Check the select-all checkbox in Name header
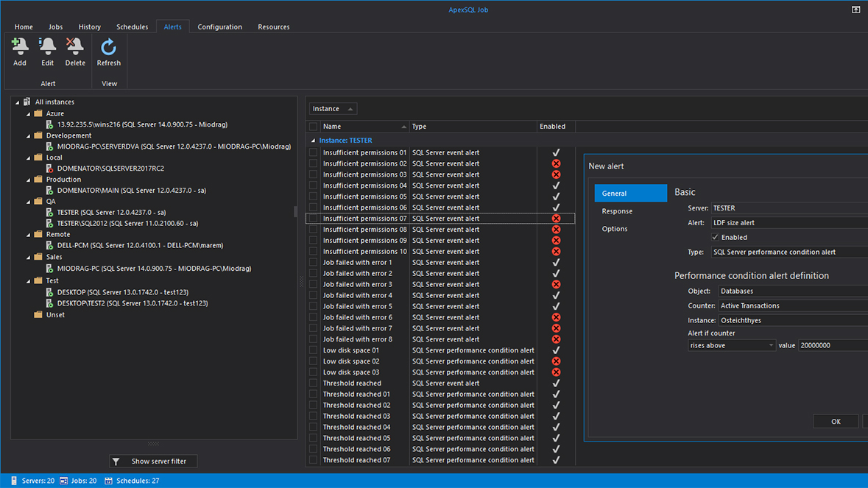The height and width of the screenshot is (488, 868). (x=314, y=127)
